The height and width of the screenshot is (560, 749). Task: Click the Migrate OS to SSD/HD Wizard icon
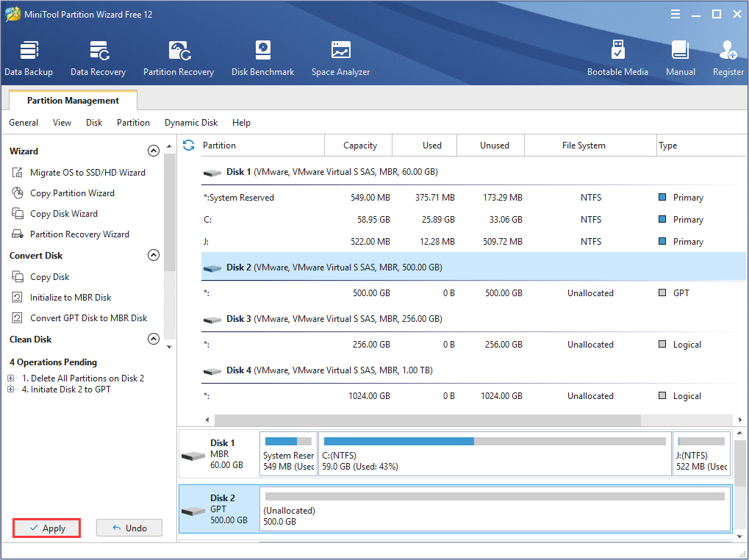17,173
